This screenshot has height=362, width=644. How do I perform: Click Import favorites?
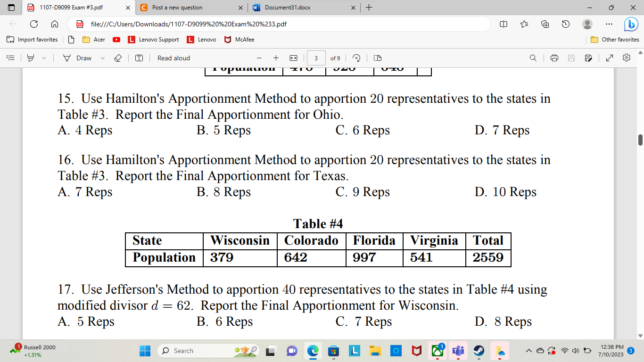[x=33, y=40]
